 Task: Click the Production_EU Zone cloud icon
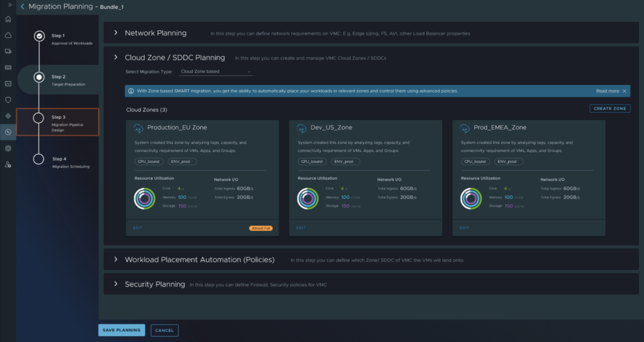[138, 128]
